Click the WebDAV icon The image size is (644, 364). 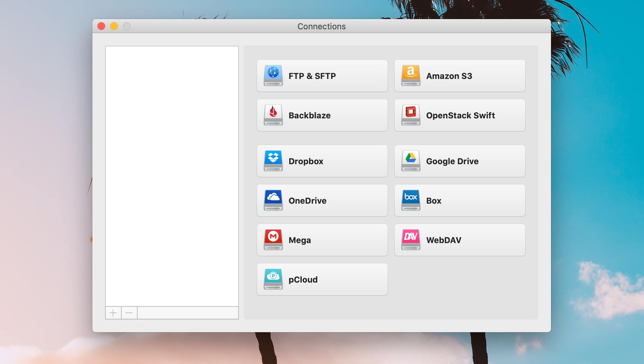click(x=410, y=240)
